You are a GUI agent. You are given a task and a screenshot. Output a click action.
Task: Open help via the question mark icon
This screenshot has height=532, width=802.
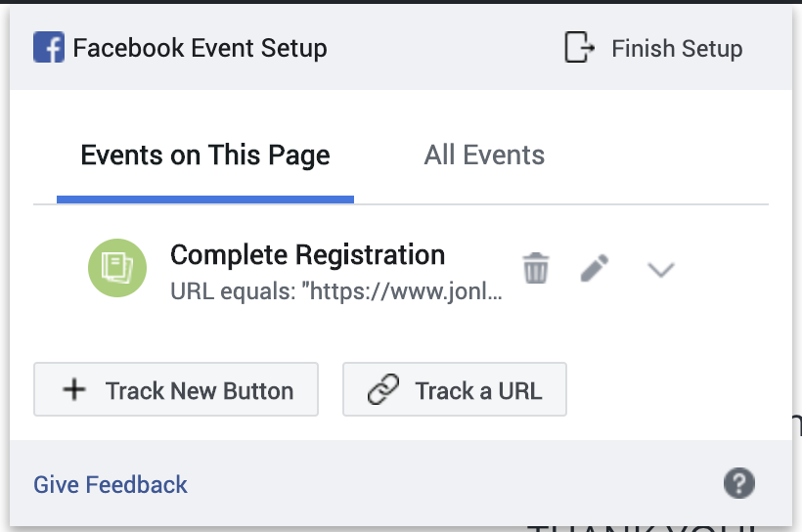(x=739, y=483)
